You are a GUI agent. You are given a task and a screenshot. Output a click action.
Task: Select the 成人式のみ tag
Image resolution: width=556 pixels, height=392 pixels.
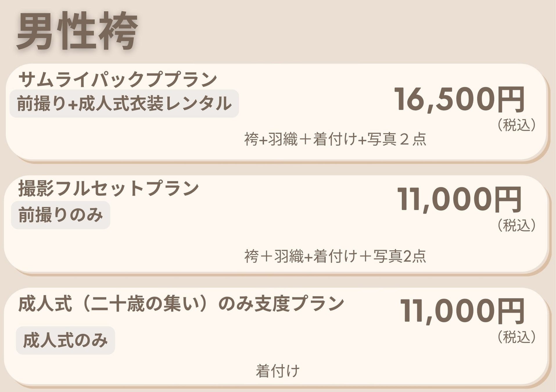[x=65, y=340]
